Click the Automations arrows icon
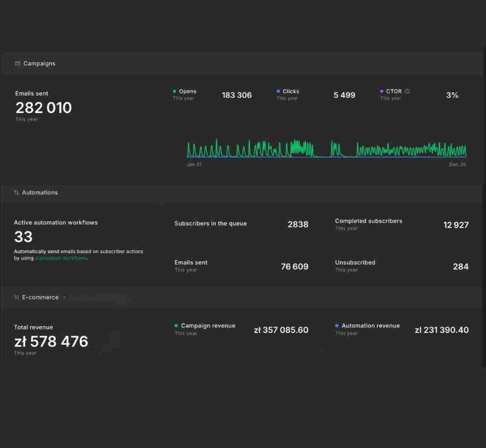Screen dimensions: 486x448 (x=16, y=193)
